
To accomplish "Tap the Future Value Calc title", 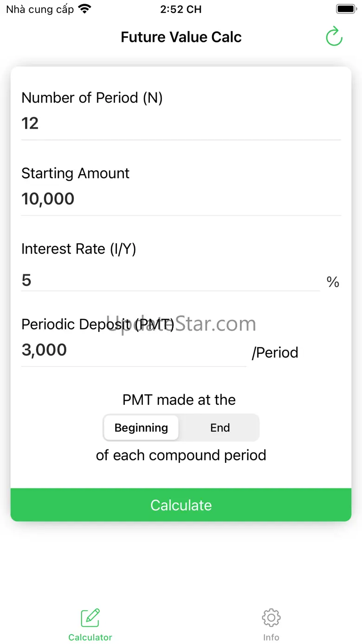I will pyautogui.click(x=181, y=37).
